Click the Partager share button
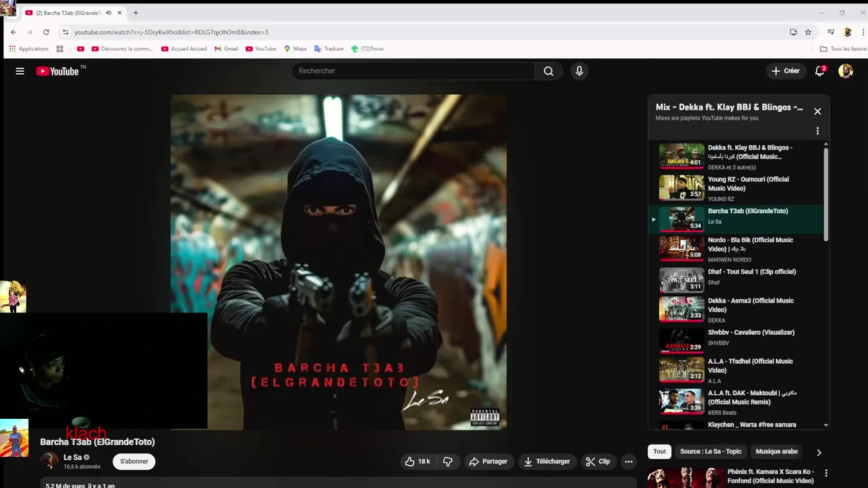Image resolution: width=868 pixels, height=488 pixels. [488, 462]
